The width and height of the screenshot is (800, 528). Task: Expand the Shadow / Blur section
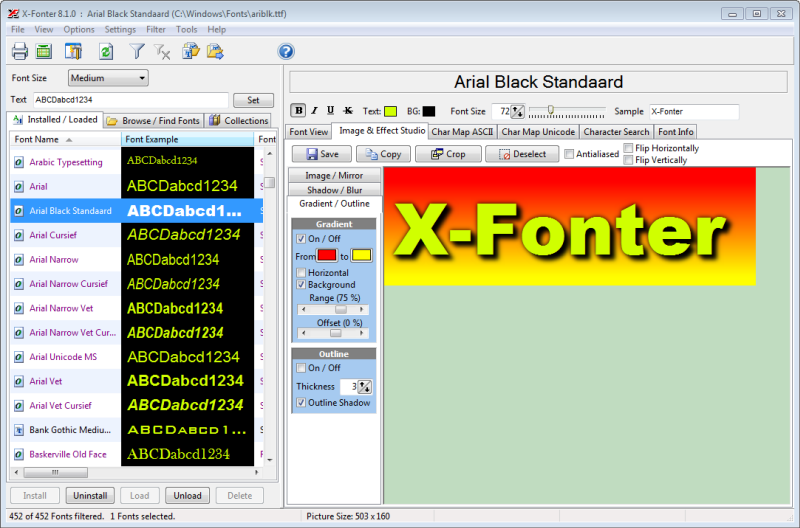click(334, 190)
